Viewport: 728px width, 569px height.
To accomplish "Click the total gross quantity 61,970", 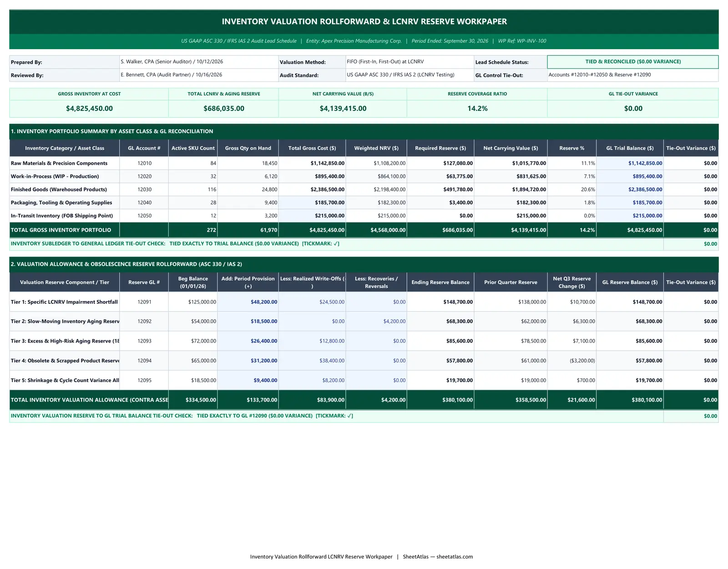I will tap(248, 230).
